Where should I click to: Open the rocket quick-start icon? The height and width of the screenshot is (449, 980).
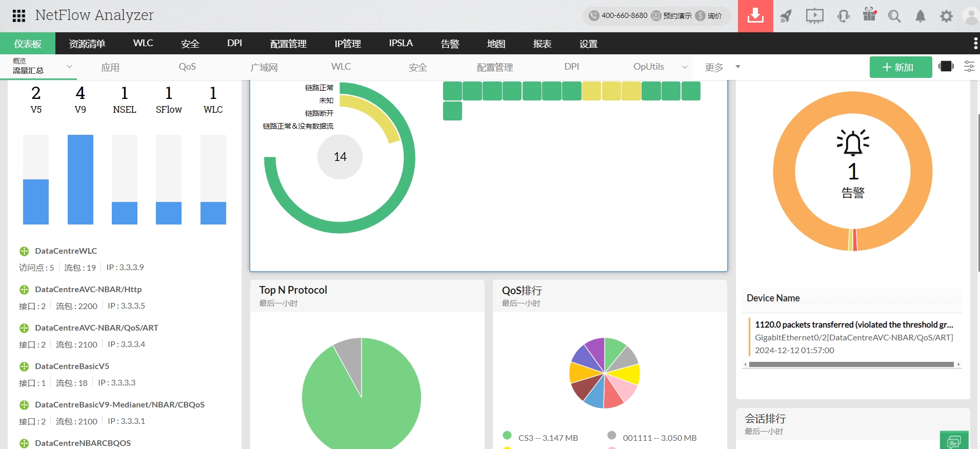click(786, 16)
